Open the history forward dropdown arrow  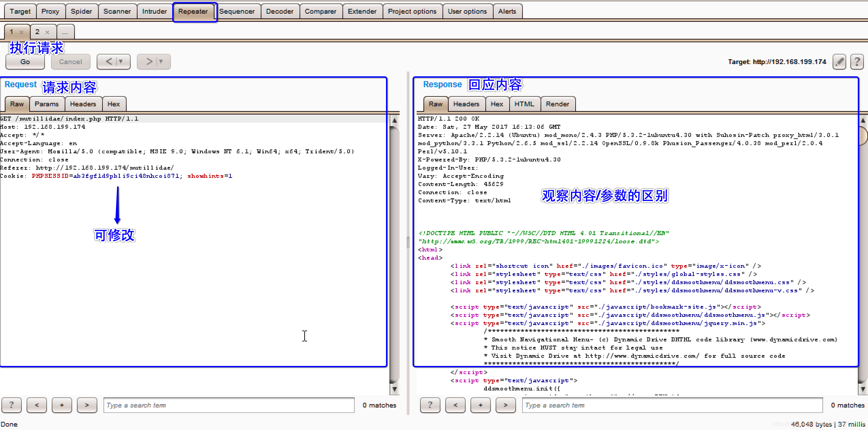pos(161,62)
